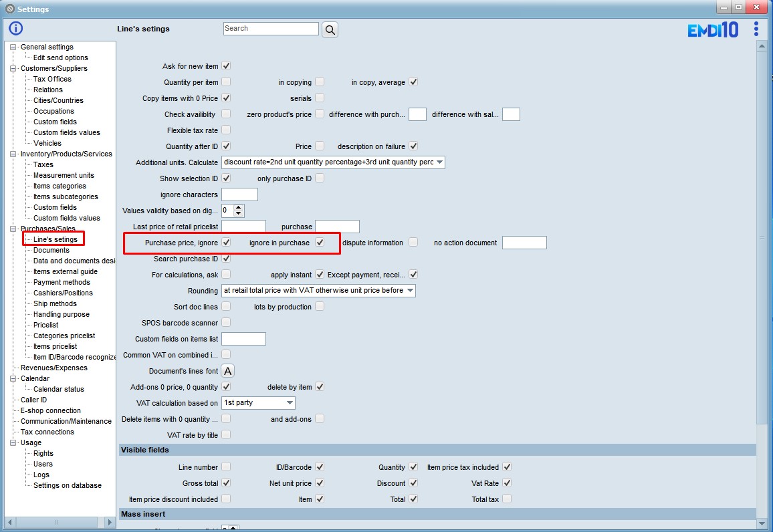
Task: Click the Search text field
Action: [x=271, y=29]
